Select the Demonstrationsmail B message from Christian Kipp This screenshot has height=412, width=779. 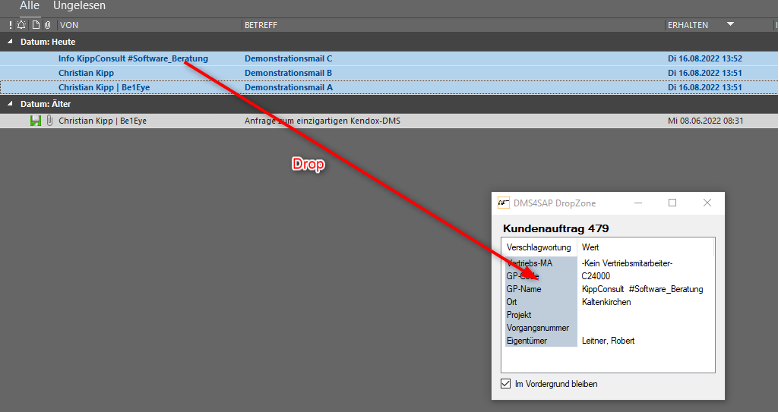[x=288, y=73]
